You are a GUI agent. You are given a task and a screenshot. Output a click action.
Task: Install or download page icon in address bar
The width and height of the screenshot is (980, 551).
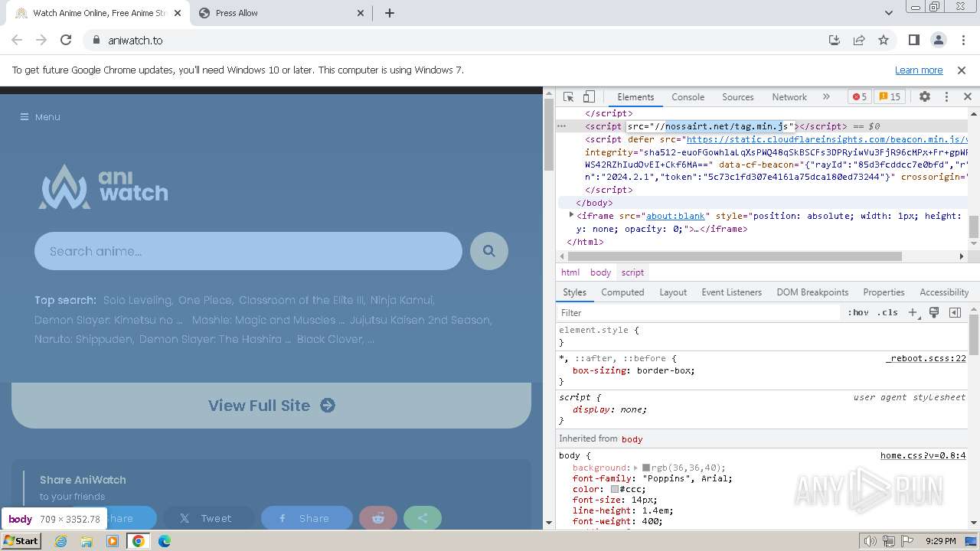pos(835,41)
